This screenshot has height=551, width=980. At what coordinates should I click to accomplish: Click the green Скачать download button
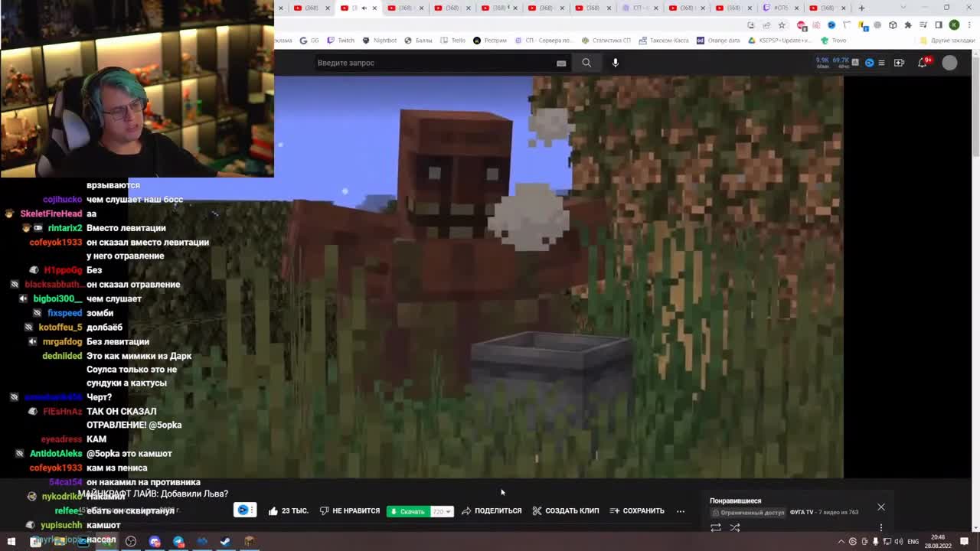click(x=408, y=511)
